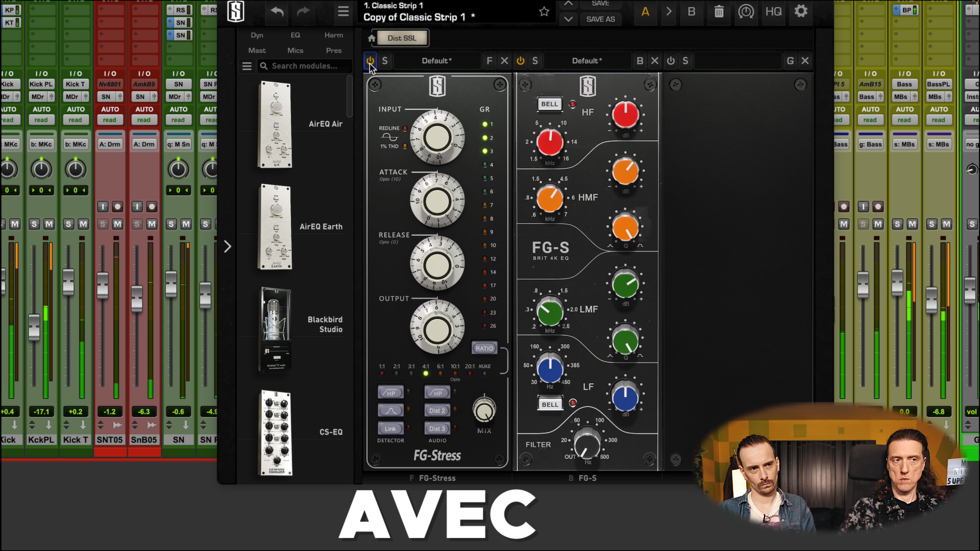The width and height of the screenshot is (980, 551).
Task: Go to the next preset with the down arrow
Action: point(568,19)
